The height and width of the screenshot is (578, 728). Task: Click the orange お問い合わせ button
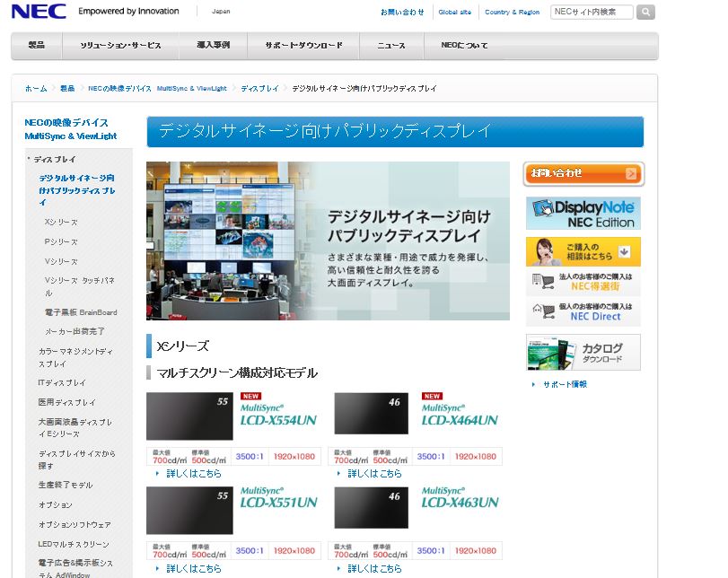pos(583,173)
